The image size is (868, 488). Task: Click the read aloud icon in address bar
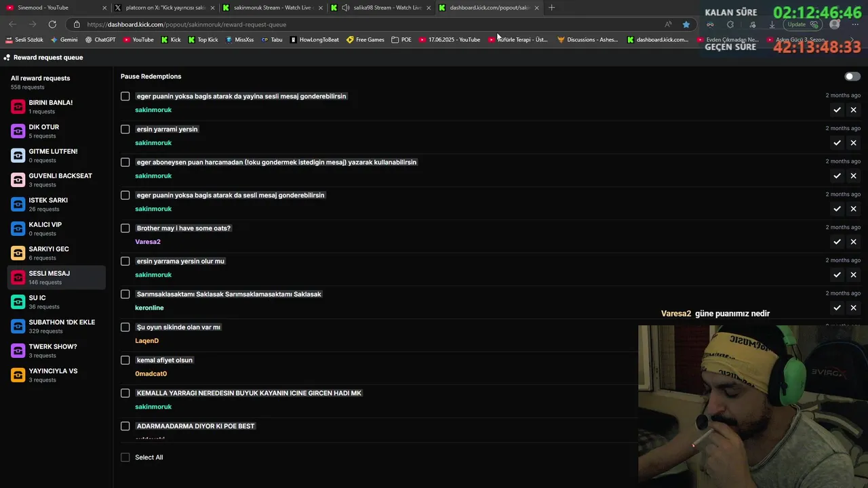tap(669, 24)
